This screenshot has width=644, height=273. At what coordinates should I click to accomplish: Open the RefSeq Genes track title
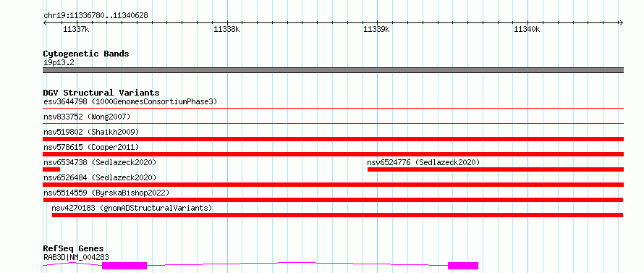coord(74,248)
